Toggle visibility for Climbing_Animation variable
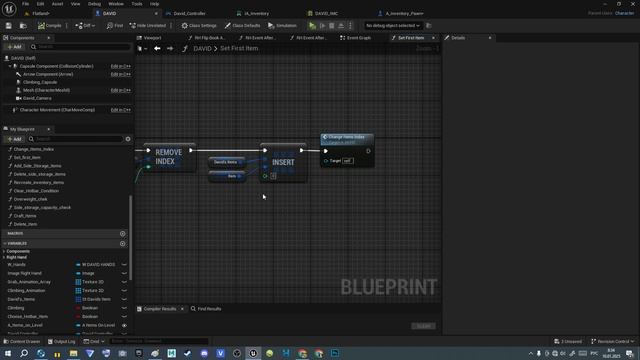Screen dimensions: 640x360 click(124, 291)
